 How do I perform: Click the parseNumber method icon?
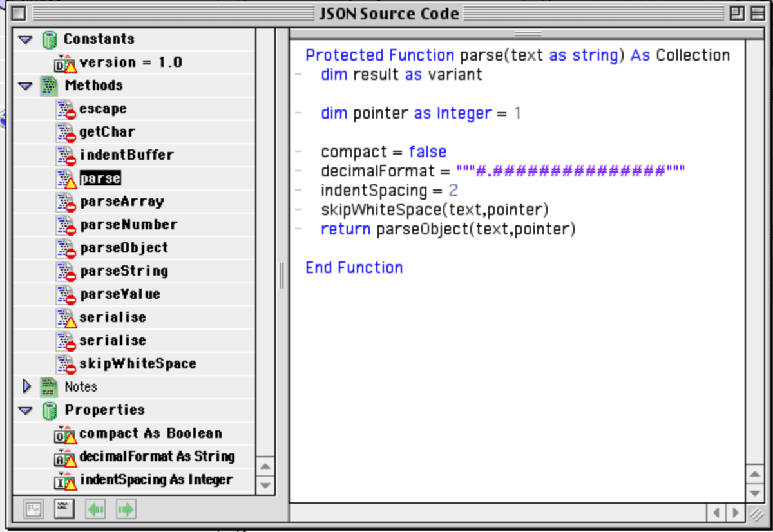pyautogui.click(x=66, y=225)
